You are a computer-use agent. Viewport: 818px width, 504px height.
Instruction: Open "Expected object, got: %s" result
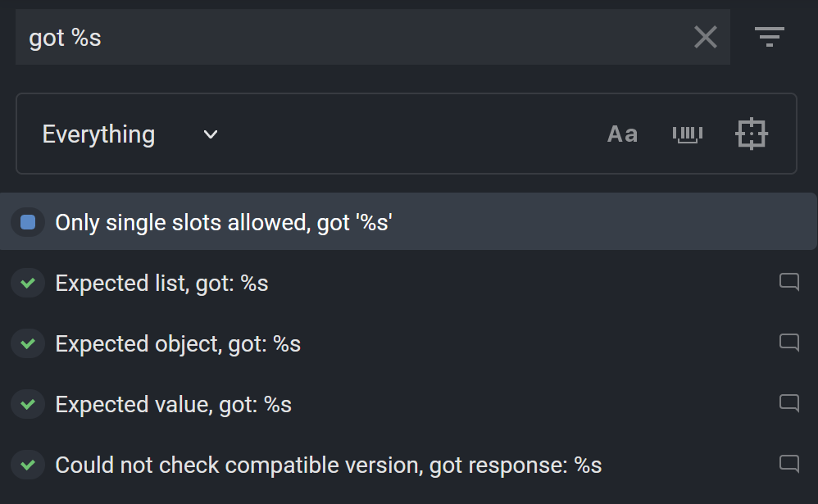[x=178, y=344]
